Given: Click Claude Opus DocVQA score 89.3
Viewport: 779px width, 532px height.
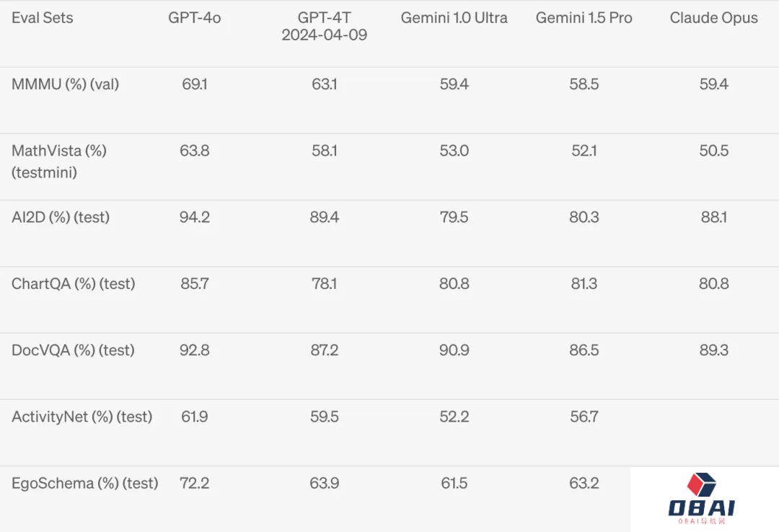Looking at the screenshot, I should (x=714, y=350).
